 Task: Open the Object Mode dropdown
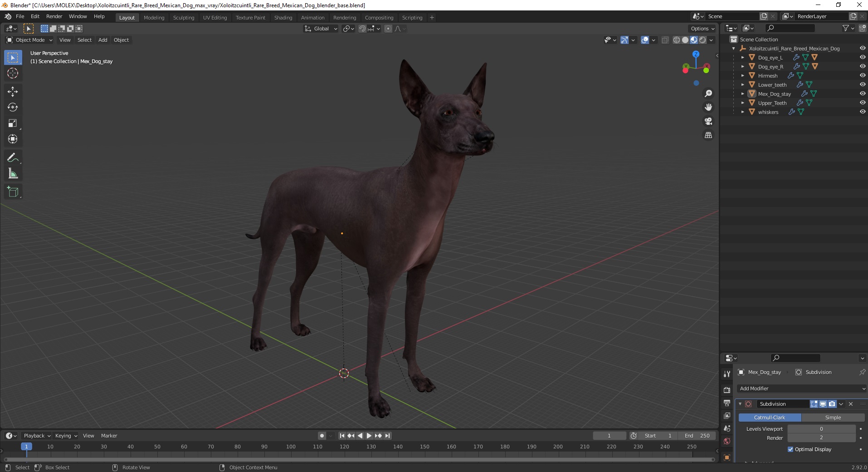29,40
